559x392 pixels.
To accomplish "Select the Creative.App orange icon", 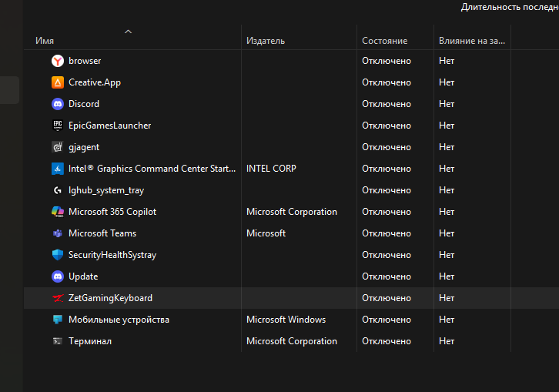I will [x=58, y=82].
